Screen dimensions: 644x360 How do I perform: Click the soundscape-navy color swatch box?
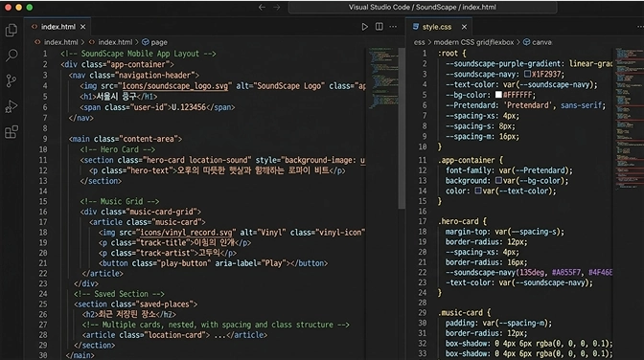coord(527,75)
